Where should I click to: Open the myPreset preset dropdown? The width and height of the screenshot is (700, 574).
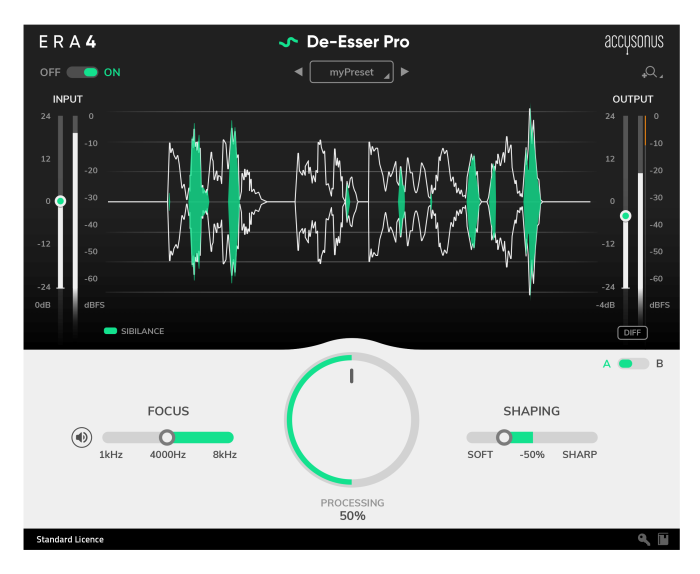point(352,72)
